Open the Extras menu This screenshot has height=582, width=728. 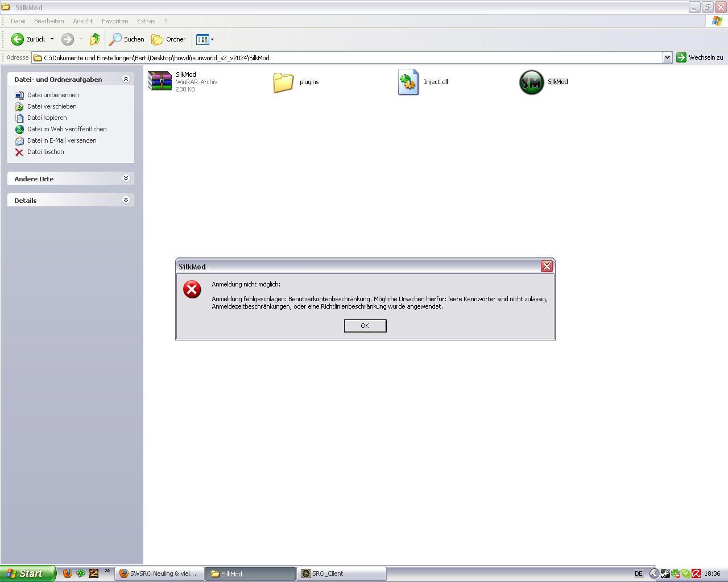click(146, 21)
